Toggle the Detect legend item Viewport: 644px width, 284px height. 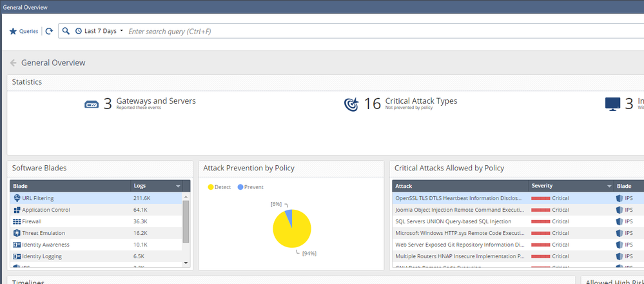coord(219,187)
